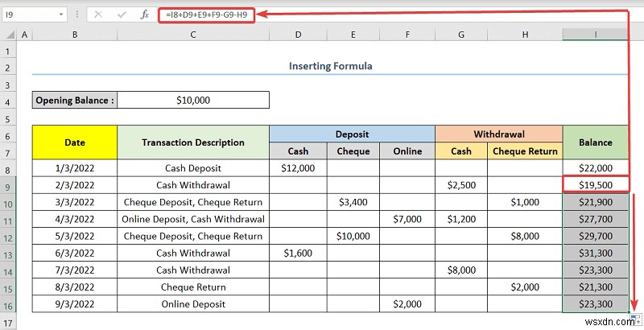Select the 1/3/2022 date cell
Image resolution: width=644 pixels, height=330 pixels.
[75, 168]
